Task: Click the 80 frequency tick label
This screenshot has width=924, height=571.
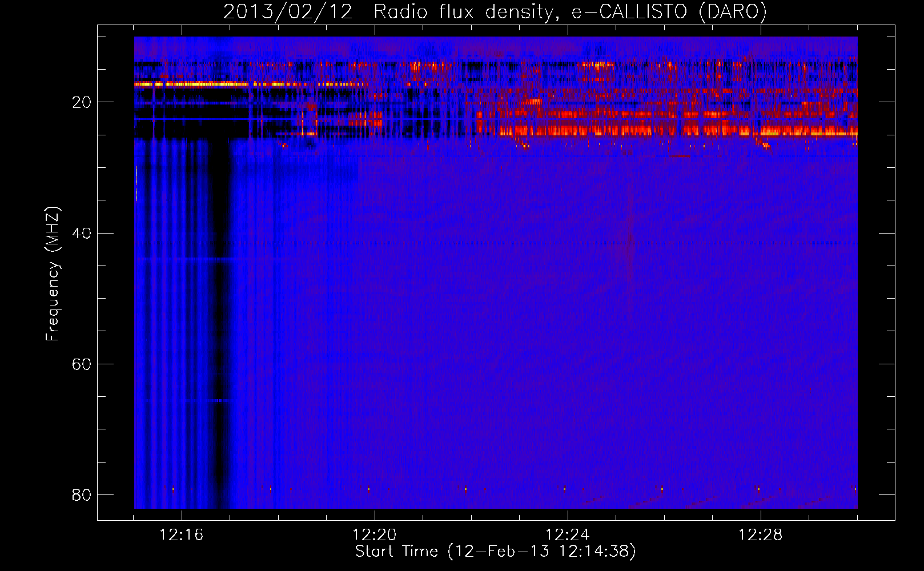Action: 81,494
